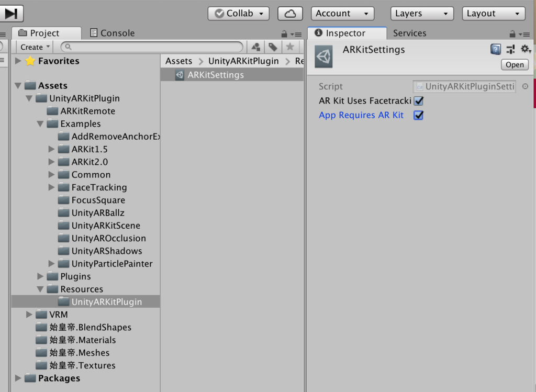Collapse the Examples folder
Screen dimensions: 536x392
pos(40,124)
